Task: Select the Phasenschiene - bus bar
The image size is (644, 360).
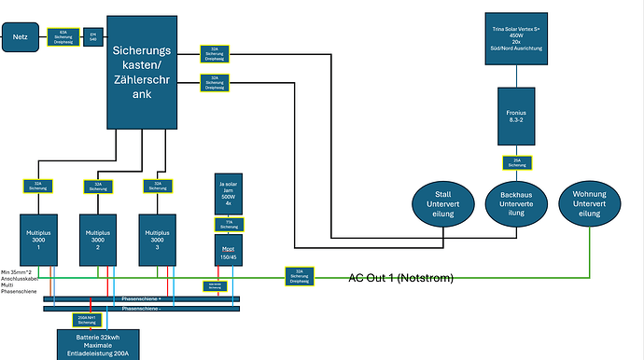Action: click(x=141, y=309)
